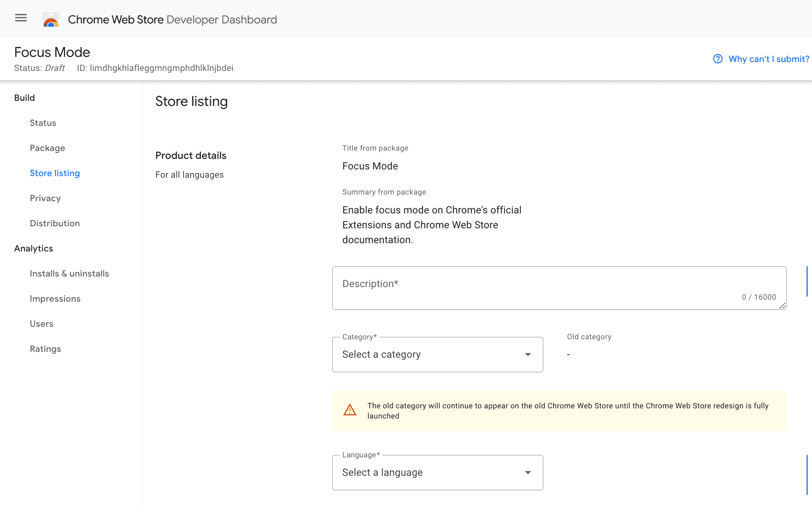
Task: Click the hamburger menu icon
Action: tap(21, 18)
